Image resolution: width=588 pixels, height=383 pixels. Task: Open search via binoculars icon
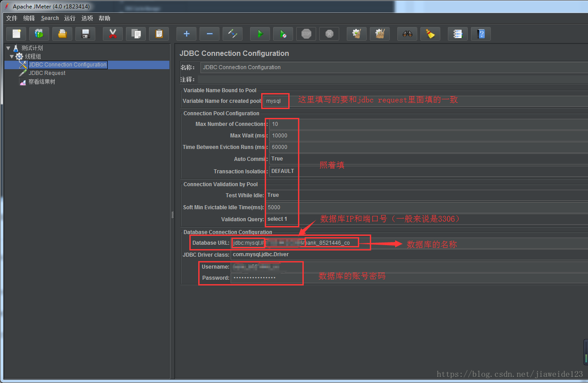tap(407, 34)
